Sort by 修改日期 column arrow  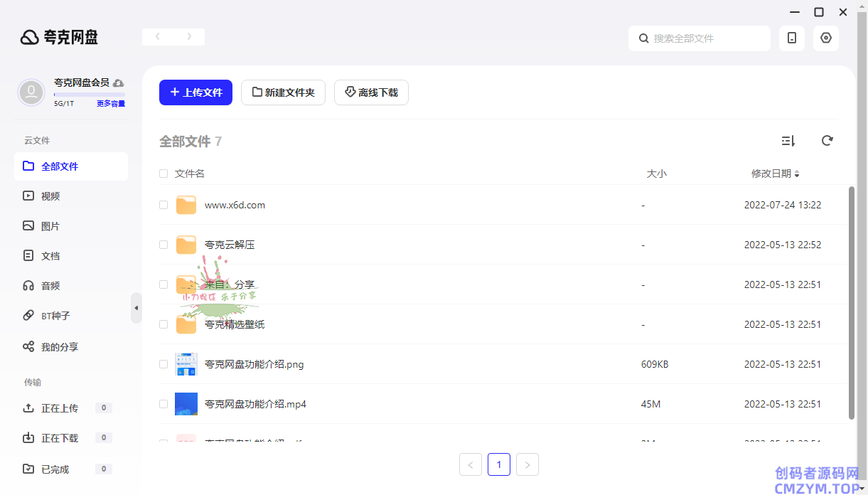tap(797, 174)
